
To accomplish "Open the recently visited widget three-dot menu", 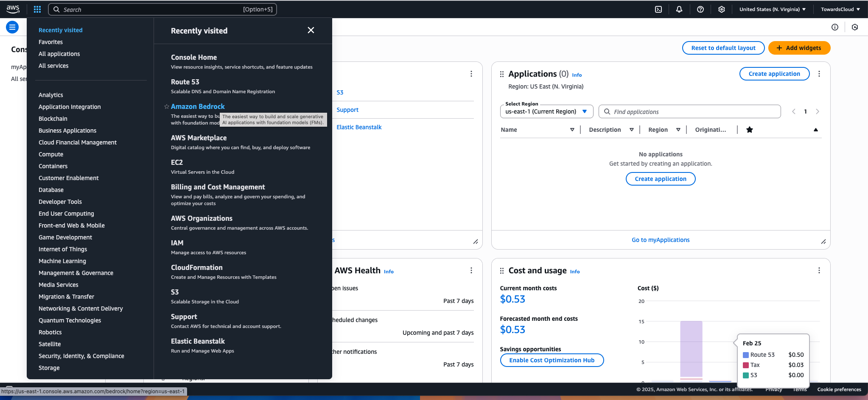I will (x=471, y=74).
